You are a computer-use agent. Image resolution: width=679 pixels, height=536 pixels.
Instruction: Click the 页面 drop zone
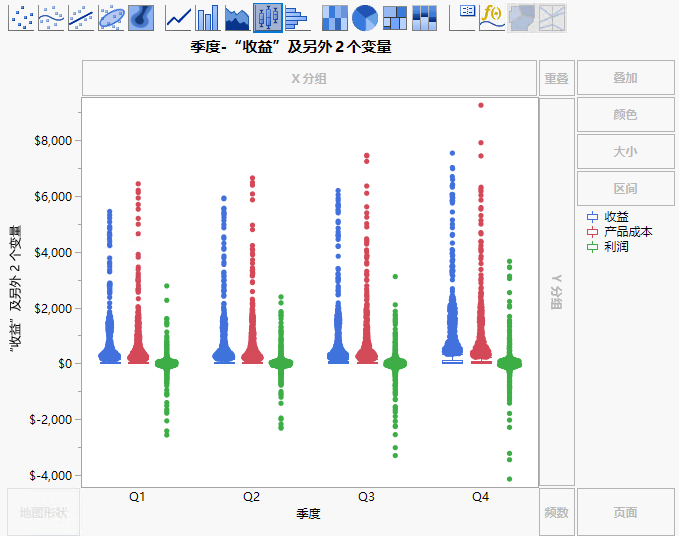(x=625, y=512)
